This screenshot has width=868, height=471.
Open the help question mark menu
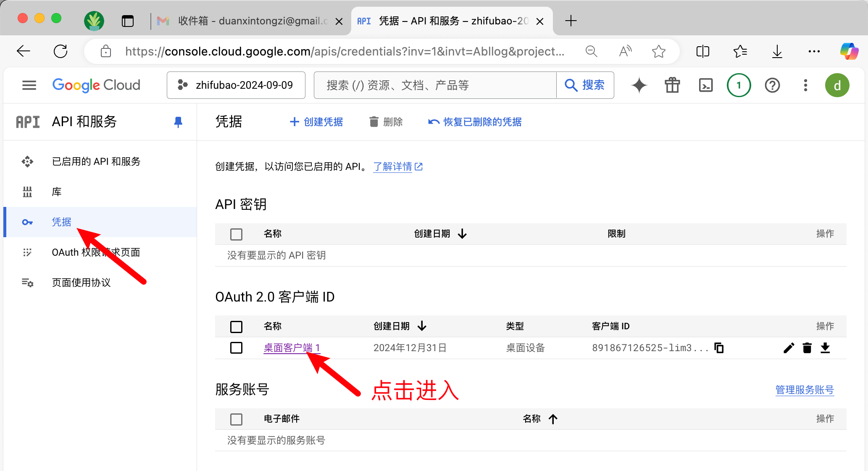[x=772, y=85]
